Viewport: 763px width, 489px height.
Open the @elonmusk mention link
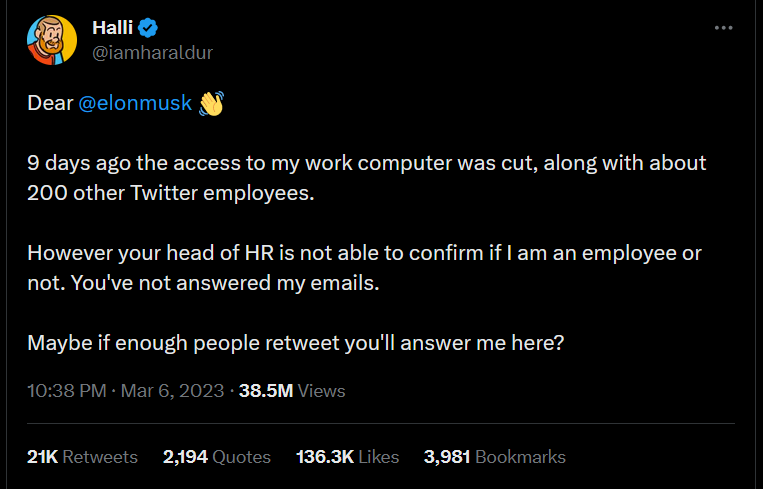(135, 103)
